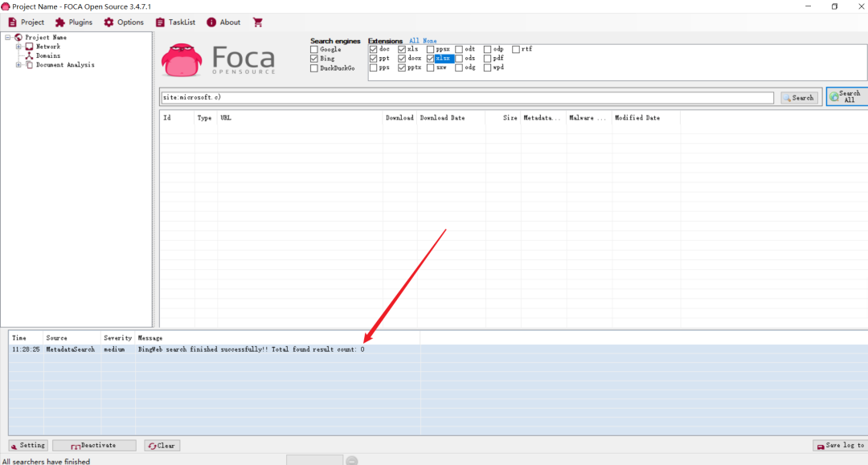The width and height of the screenshot is (868, 465).
Task: Uncheck the highlighted xlsx extension
Action: [x=430, y=59]
